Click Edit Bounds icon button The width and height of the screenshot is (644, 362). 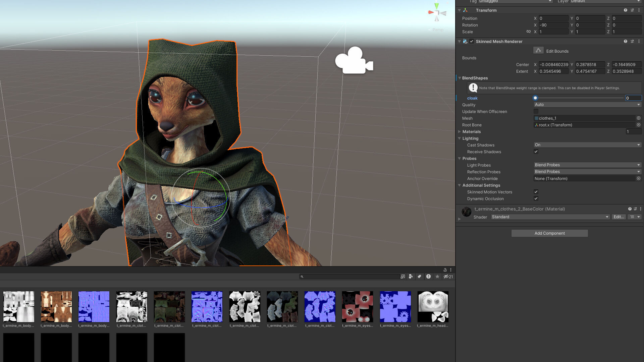click(x=538, y=51)
